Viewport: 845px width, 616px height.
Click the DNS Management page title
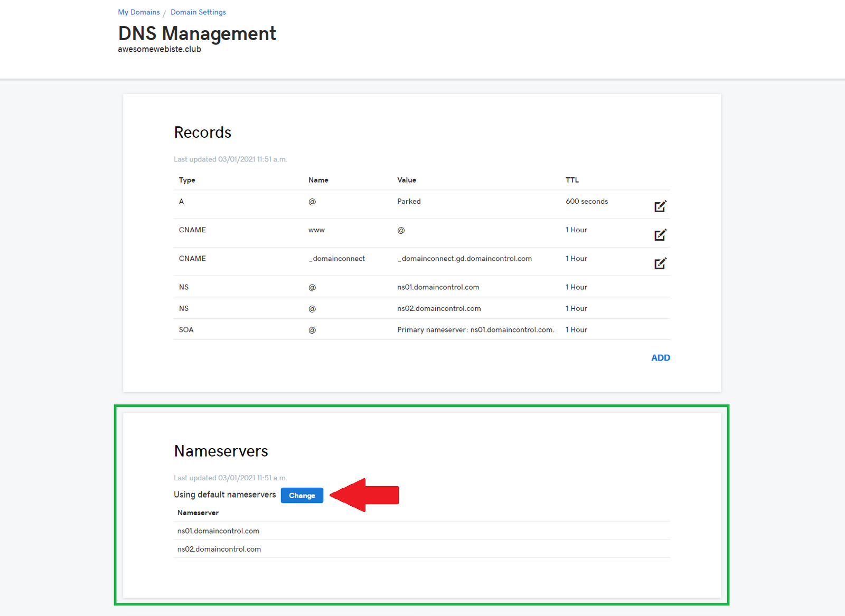click(197, 33)
